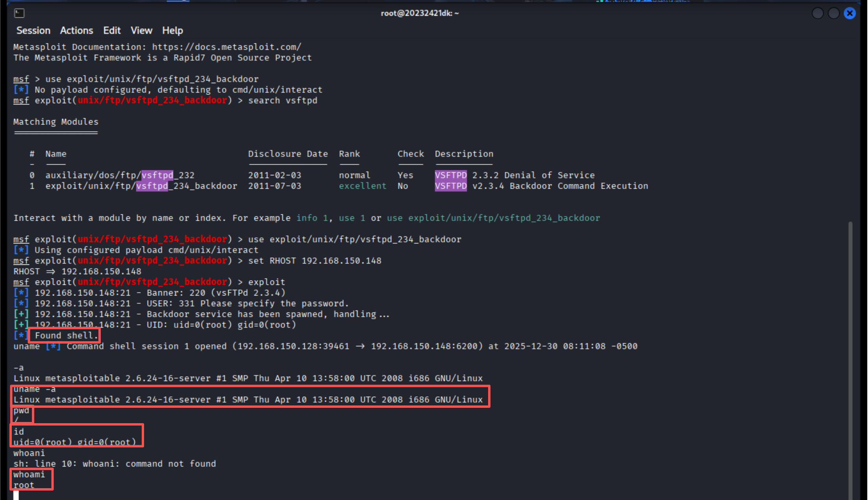Click the docs.metasploit.com URL
The width and height of the screenshot is (868, 500).
tap(226, 47)
